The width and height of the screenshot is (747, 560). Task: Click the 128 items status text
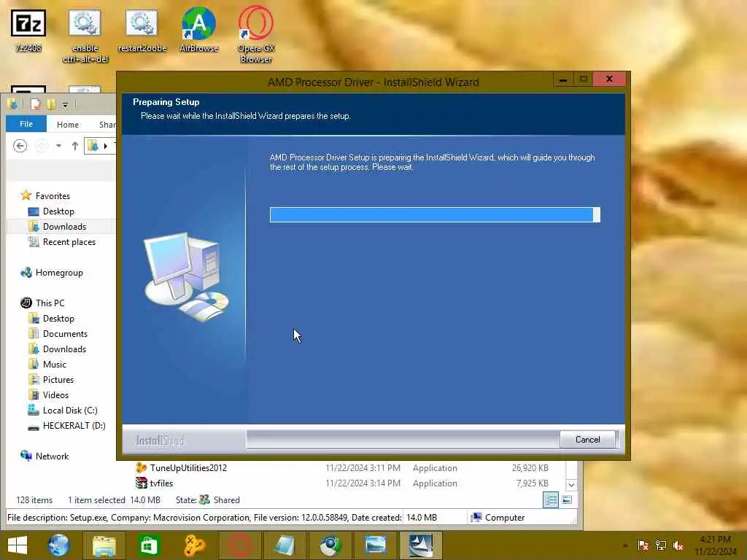coord(34,500)
